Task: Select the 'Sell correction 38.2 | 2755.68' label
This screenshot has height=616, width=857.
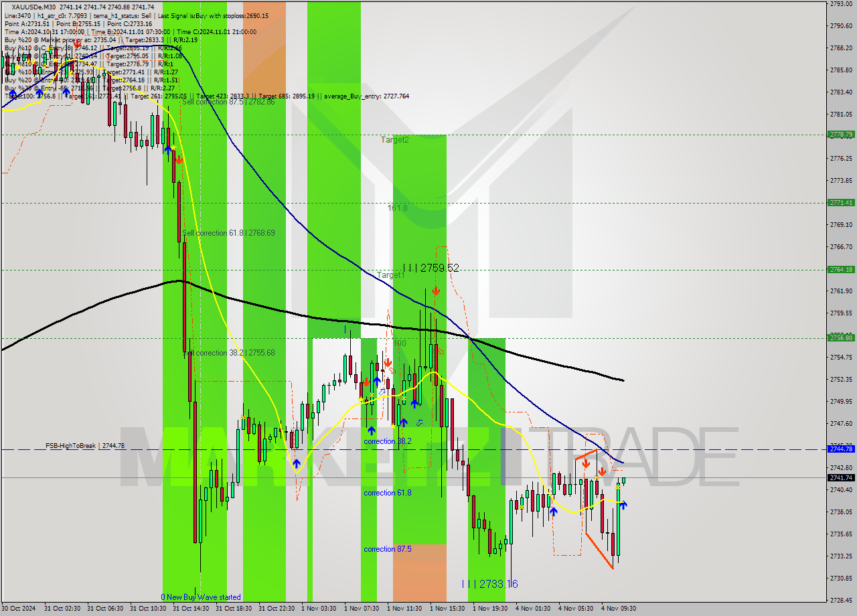Action: [x=228, y=353]
